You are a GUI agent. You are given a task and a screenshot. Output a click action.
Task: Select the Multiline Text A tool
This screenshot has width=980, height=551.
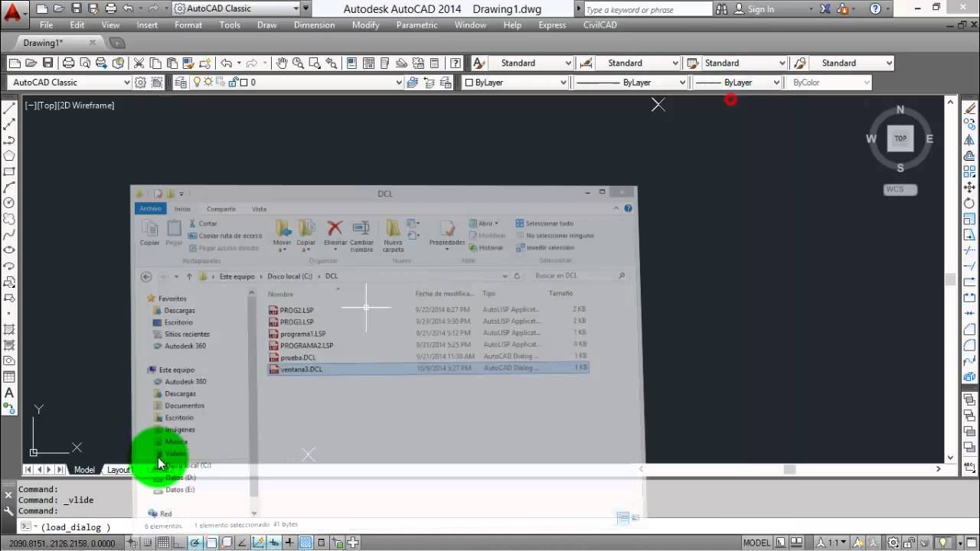click(x=9, y=393)
